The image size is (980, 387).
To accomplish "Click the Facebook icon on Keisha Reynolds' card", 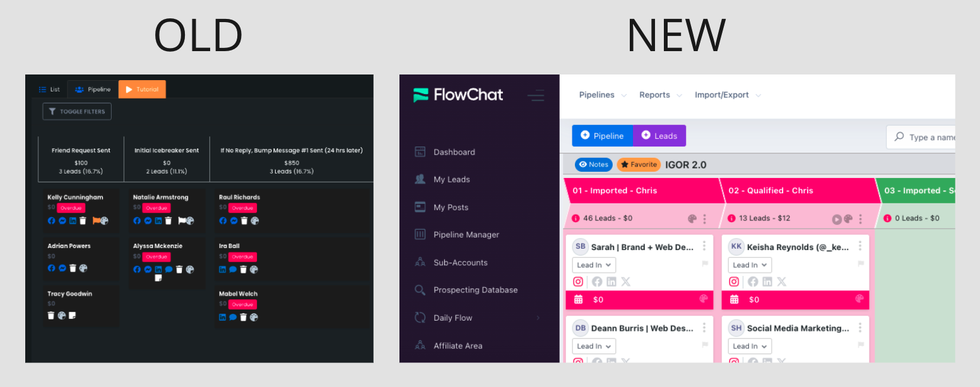I will click(x=753, y=282).
